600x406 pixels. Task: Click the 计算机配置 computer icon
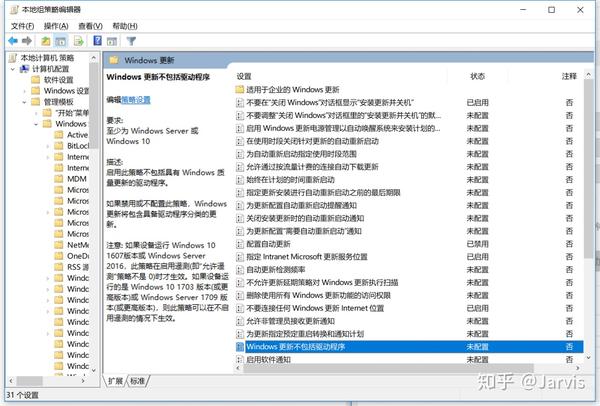pyautogui.click(x=24, y=69)
